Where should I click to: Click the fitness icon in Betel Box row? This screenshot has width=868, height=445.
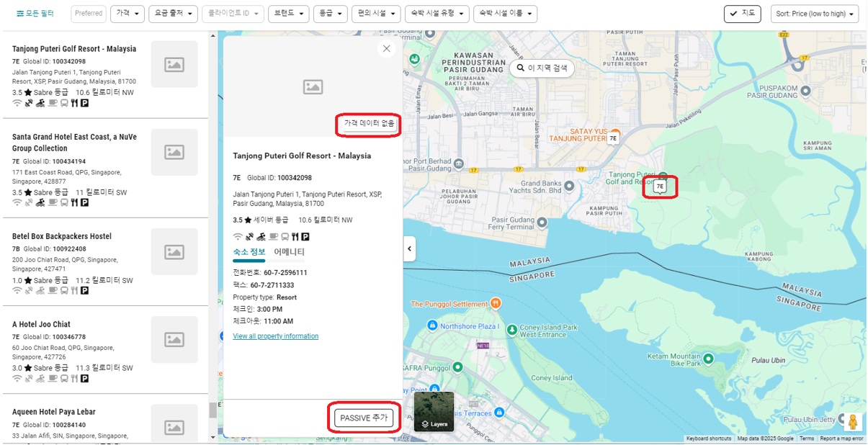coord(40,290)
